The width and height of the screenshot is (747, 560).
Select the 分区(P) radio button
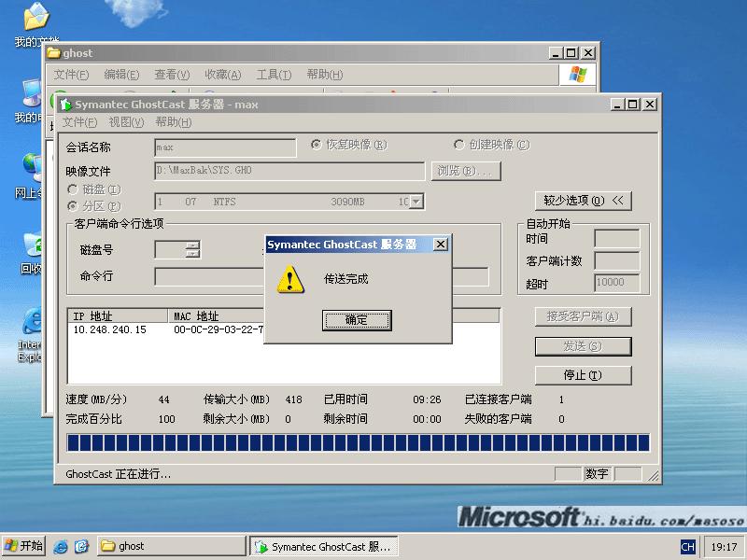click(94, 206)
